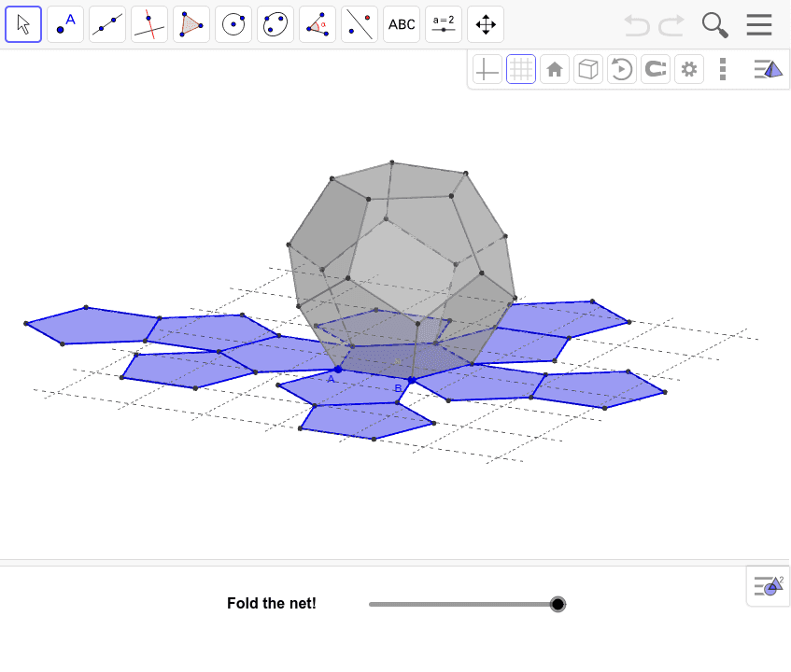
Task: Open the search perspectives panel
Action: (713, 24)
